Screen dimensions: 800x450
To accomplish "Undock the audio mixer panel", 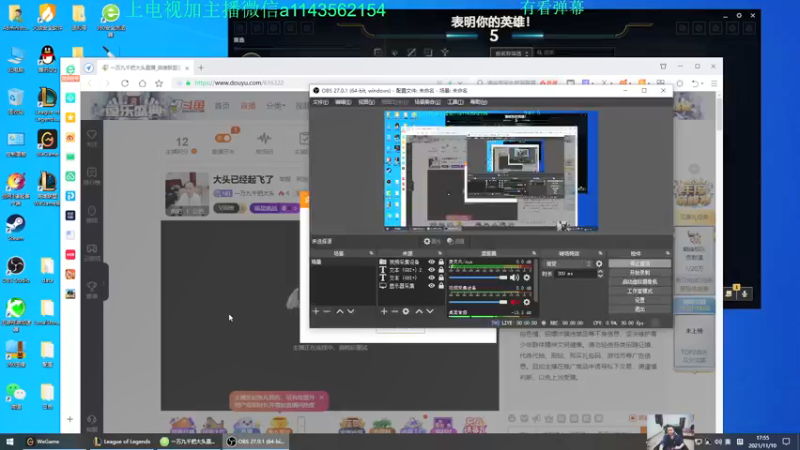I will (534, 254).
